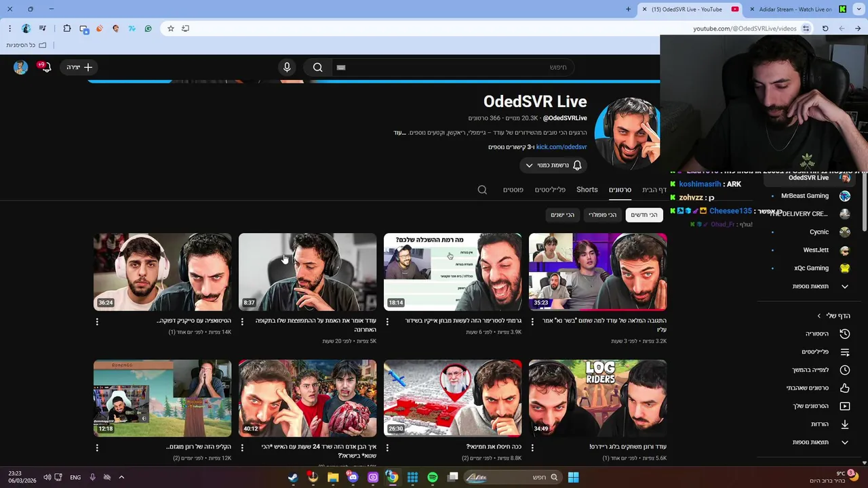Open the 26:30 video thumbnail
868x488 pixels.
(x=452, y=398)
